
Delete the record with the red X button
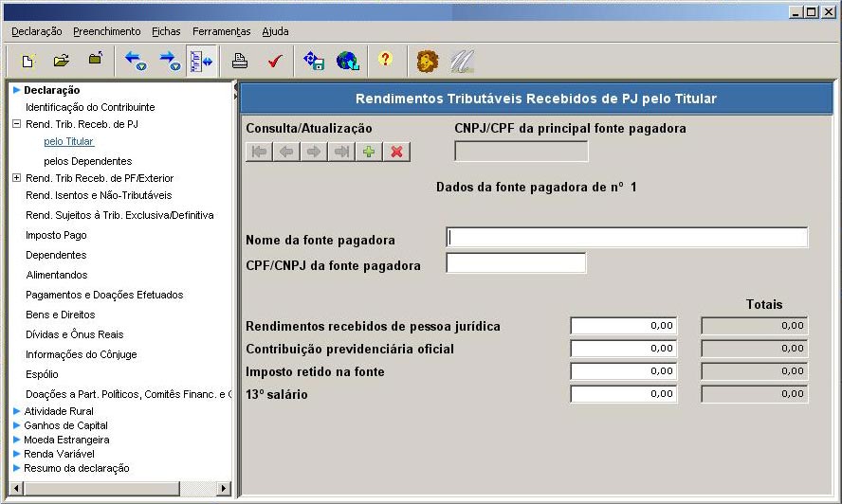click(396, 152)
